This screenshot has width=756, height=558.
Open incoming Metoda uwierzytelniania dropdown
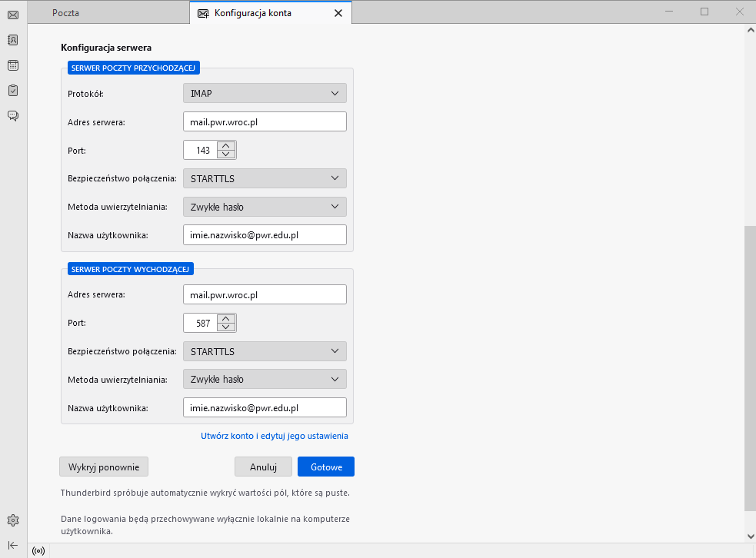point(265,207)
